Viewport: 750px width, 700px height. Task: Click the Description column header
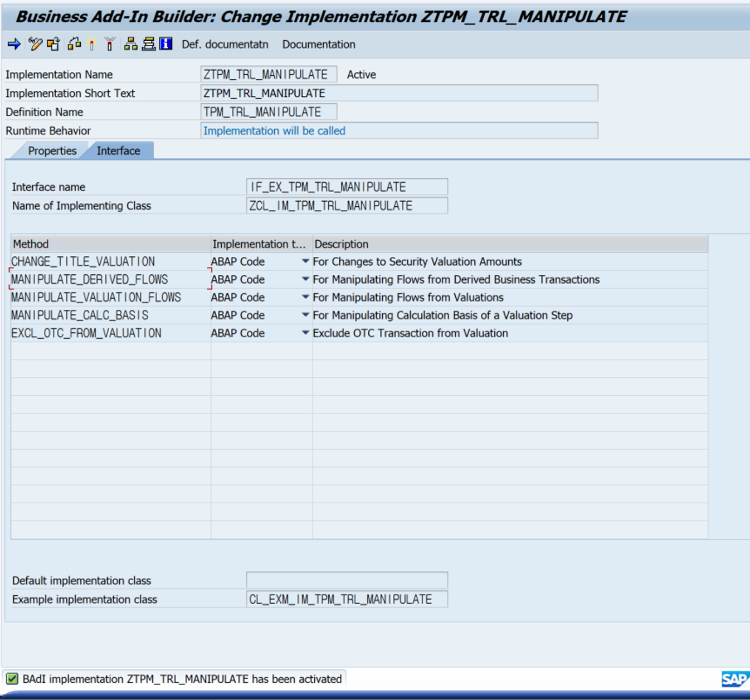point(510,244)
